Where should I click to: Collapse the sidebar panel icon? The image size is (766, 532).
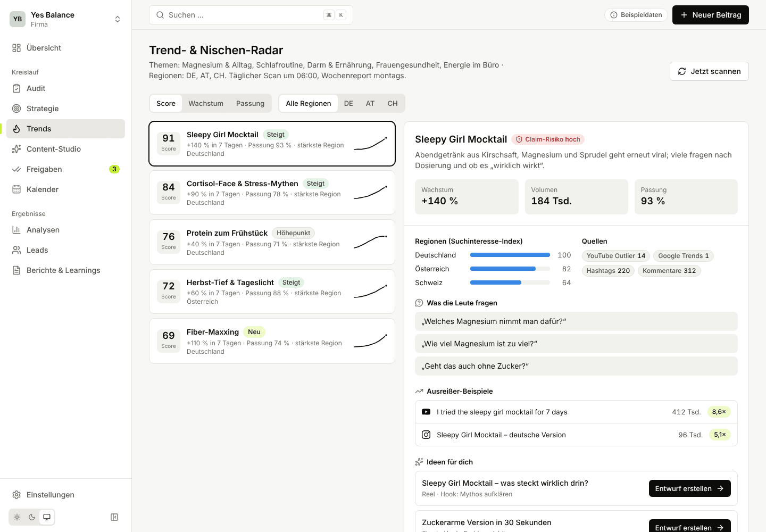[x=114, y=517]
